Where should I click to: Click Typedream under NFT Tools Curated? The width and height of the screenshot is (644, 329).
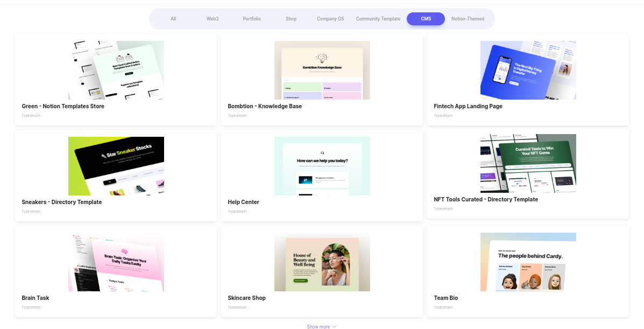[443, 208]
